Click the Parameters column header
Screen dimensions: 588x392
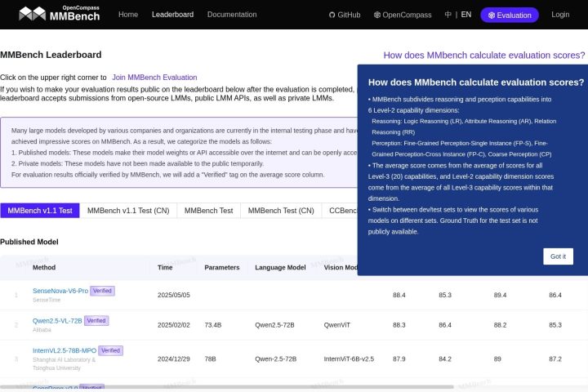tap(222, 268)
